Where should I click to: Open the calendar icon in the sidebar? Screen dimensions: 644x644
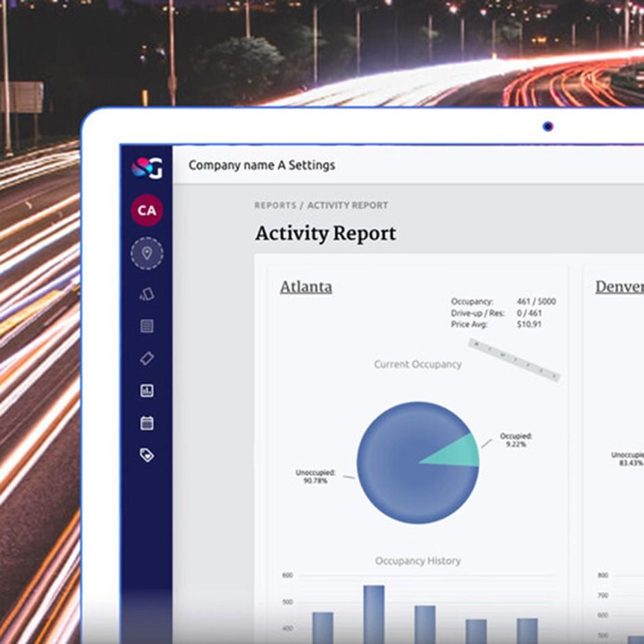(x=147, y=422)
